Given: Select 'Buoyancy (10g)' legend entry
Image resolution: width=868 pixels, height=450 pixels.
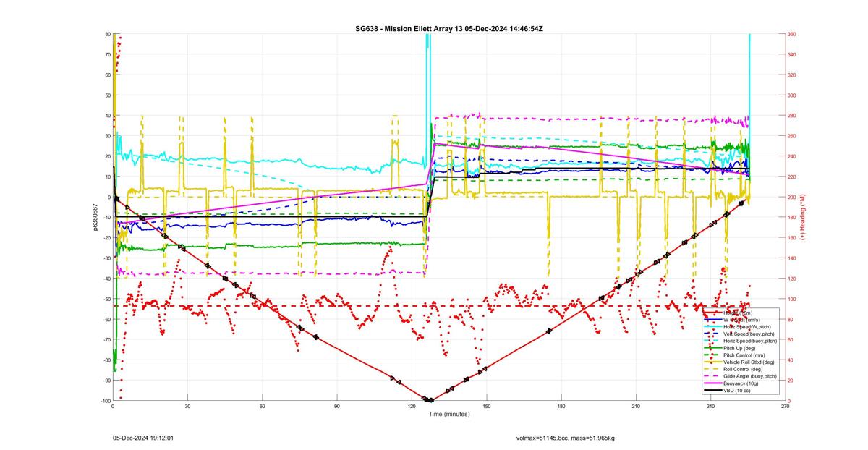Looking at the screenshot, I should click(741, 383).
